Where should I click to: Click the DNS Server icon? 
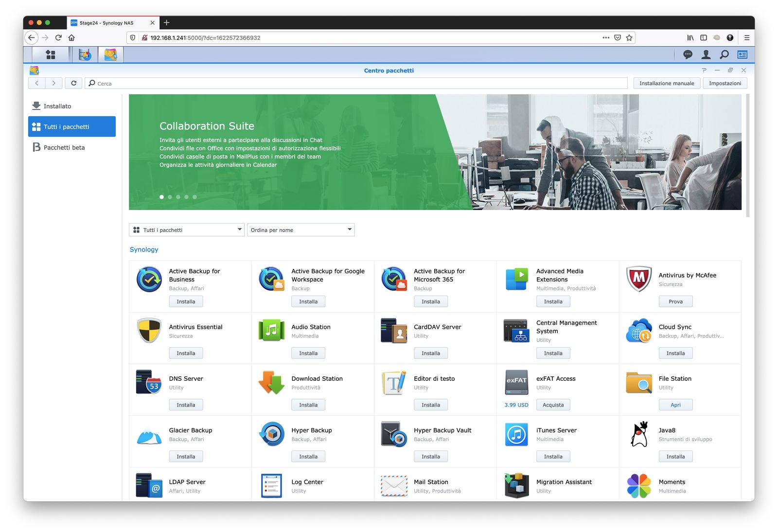click(149, 382)
